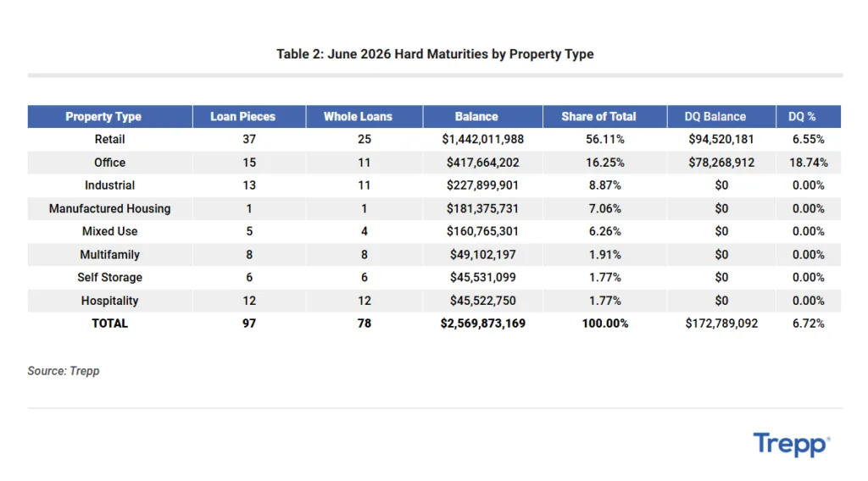868x481 pixels.
Task: Click Self Storage balance $45,531,099
Action: click(482, 278)
